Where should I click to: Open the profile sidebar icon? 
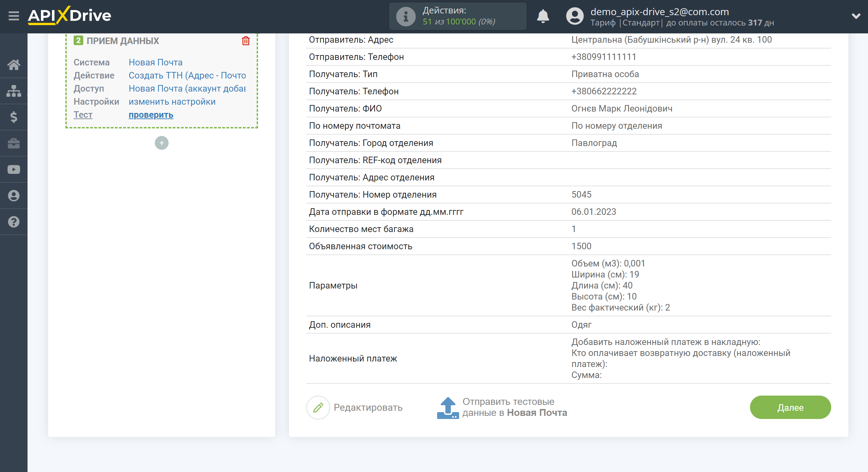click(x=14, y=196)
